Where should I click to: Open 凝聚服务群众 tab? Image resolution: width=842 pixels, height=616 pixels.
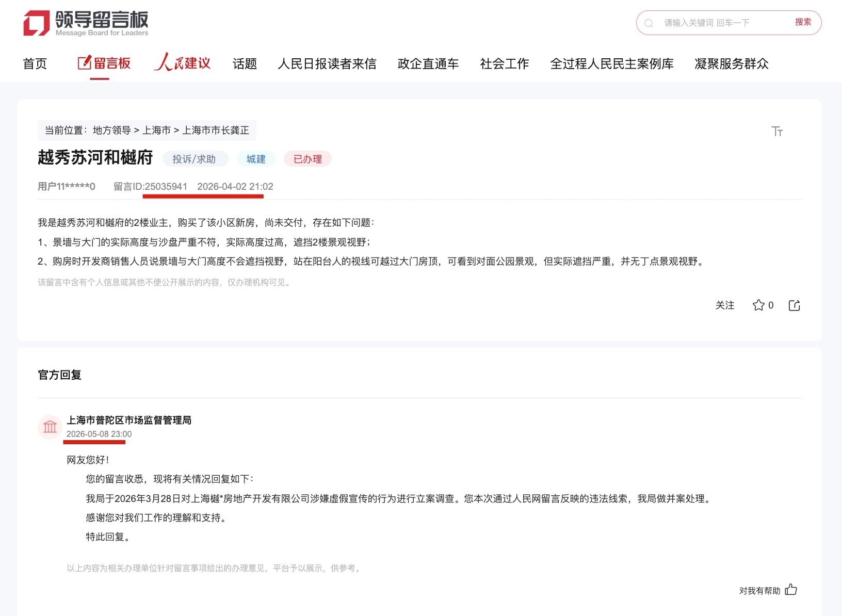(x=732, y=63)
